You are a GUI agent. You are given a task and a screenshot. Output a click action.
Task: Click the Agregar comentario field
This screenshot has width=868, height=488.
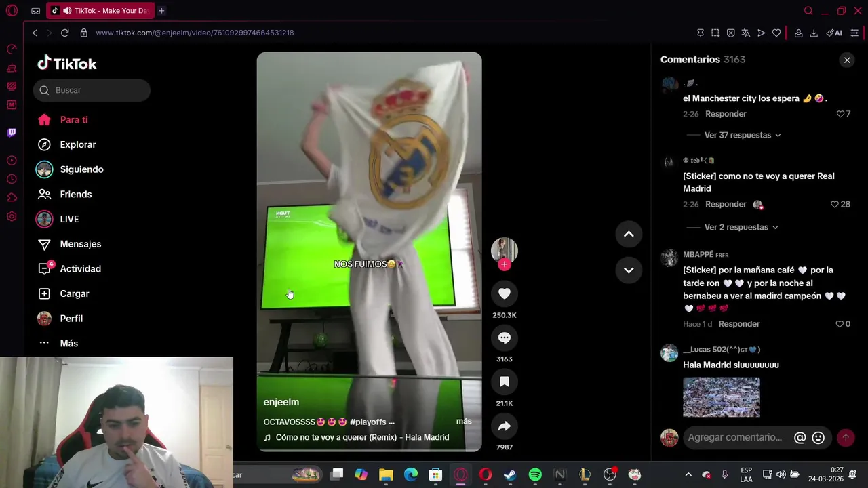[735, 438]
